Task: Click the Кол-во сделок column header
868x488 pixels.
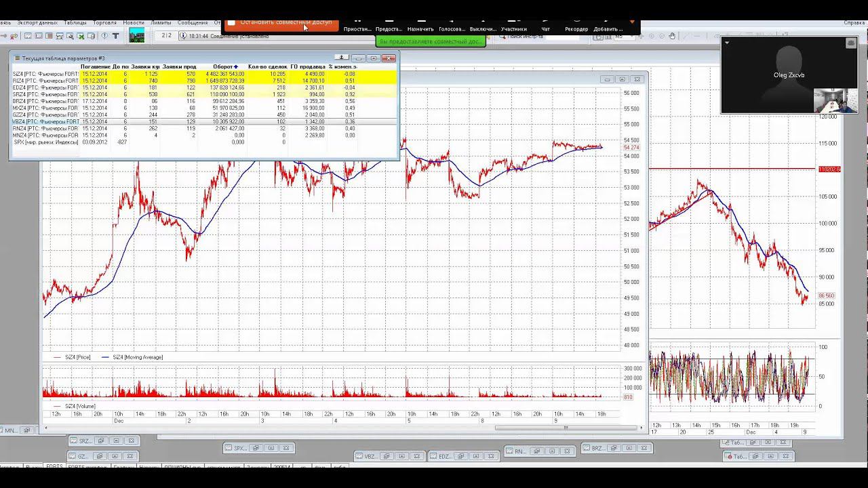Action: pyautogui.click(x=267, y=66)
